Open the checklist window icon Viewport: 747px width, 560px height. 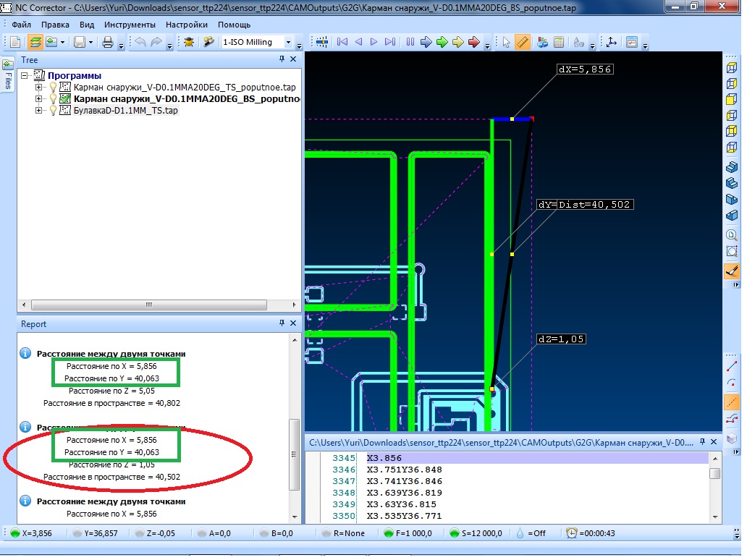click(x=632, y=43)
